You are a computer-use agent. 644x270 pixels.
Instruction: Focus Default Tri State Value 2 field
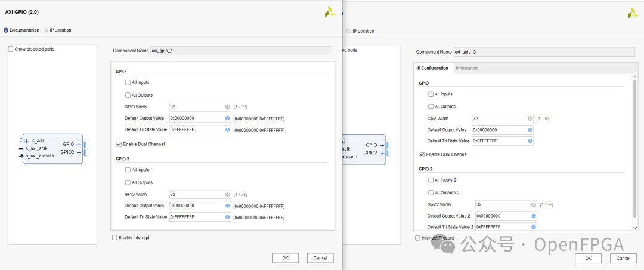[506, 227]
